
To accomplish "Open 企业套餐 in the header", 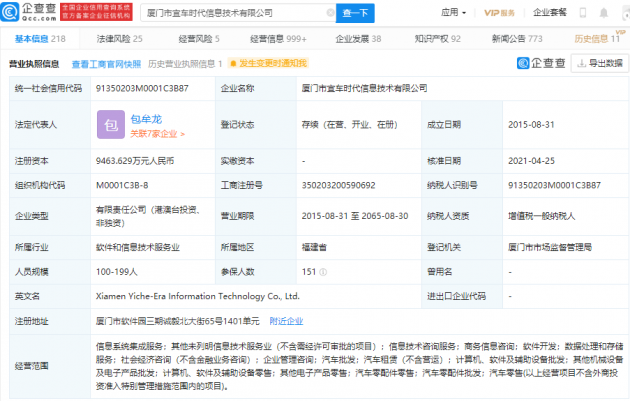I will click(550, 12).
